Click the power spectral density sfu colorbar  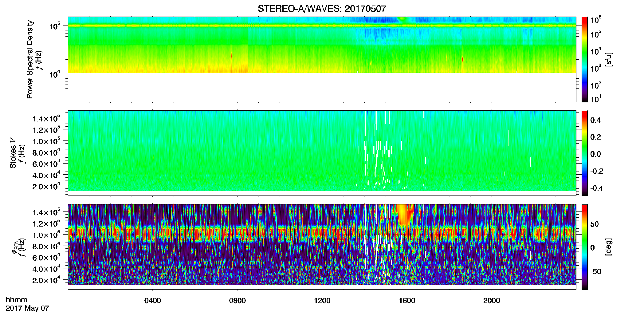pyautogui.click(x=585, y=59)
